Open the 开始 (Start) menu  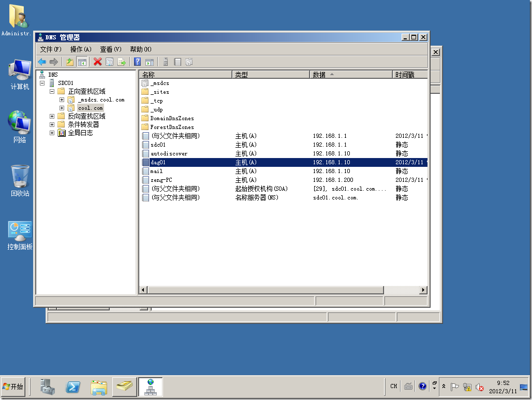coord(14,387)
